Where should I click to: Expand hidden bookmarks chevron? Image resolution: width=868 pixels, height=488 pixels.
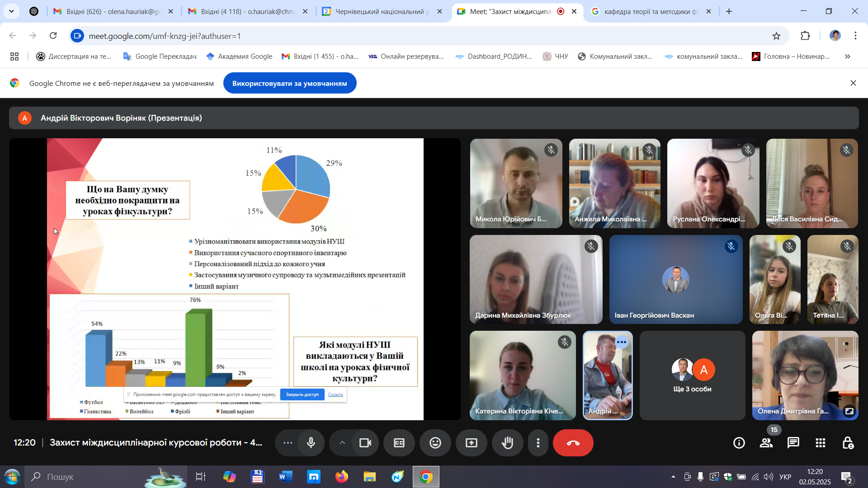[847, 56]
